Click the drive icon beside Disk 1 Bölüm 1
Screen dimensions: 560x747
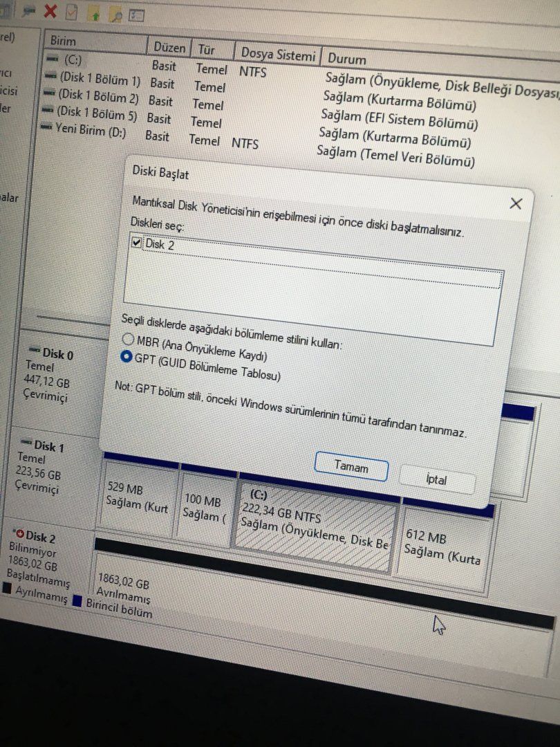pos(50,76)
